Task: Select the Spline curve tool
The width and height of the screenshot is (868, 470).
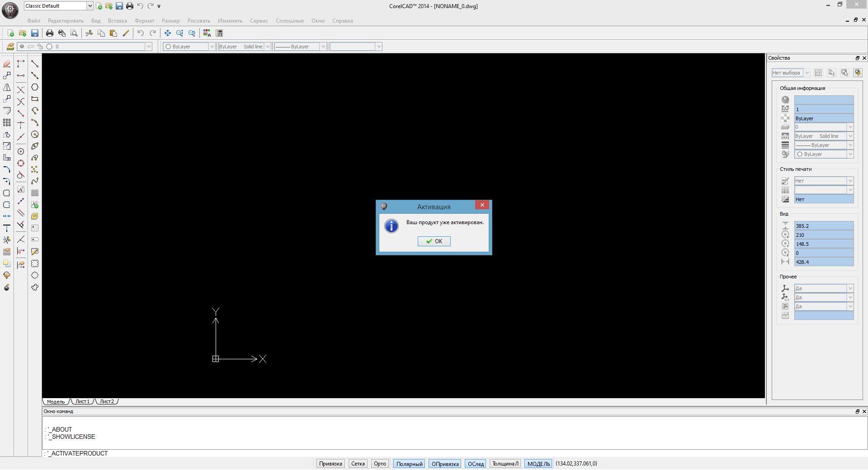Action: 35,181
